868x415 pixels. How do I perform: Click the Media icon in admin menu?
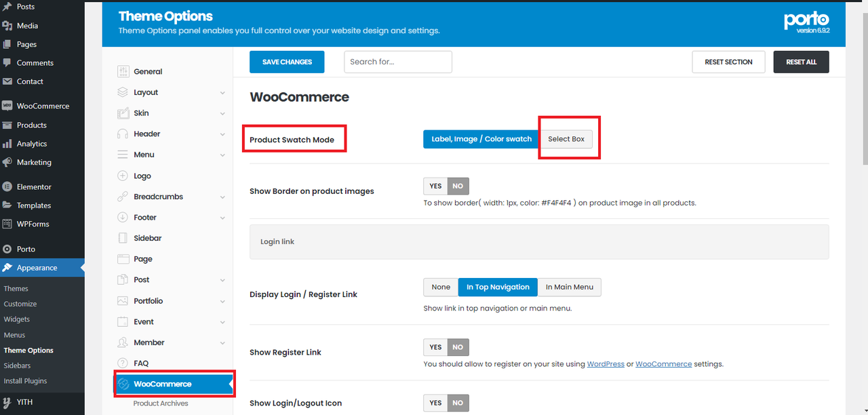7,26
